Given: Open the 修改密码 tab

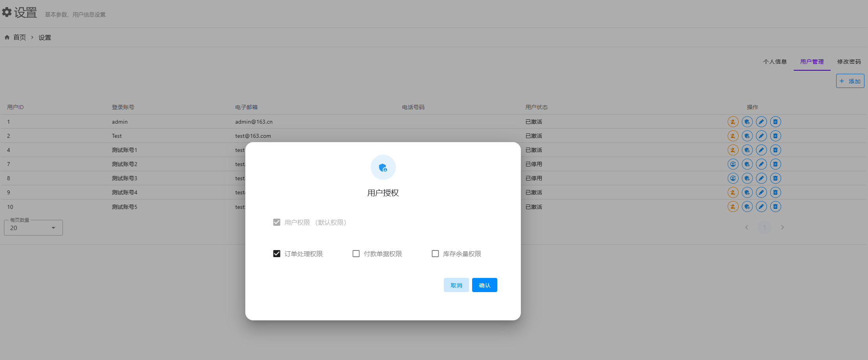Looking at the screenshot, I should click(x=849, y=62).
